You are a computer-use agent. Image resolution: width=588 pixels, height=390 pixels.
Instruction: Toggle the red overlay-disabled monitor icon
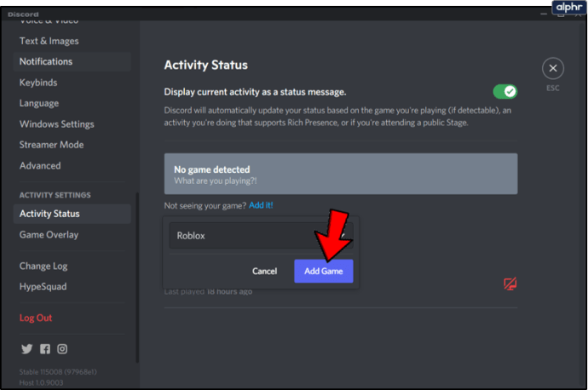point(510,283)
